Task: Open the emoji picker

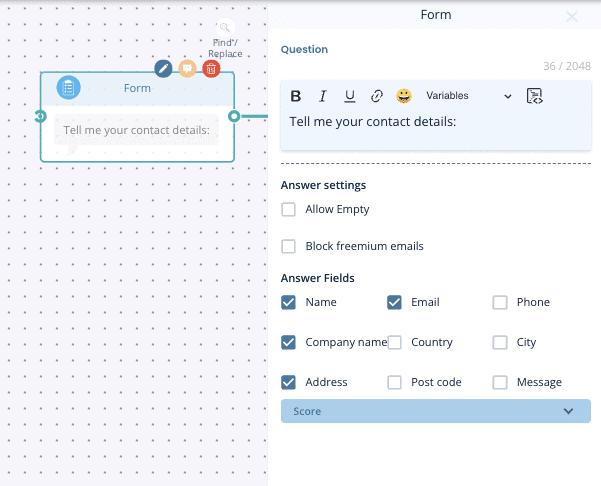Action: click(x=404, y=96)
